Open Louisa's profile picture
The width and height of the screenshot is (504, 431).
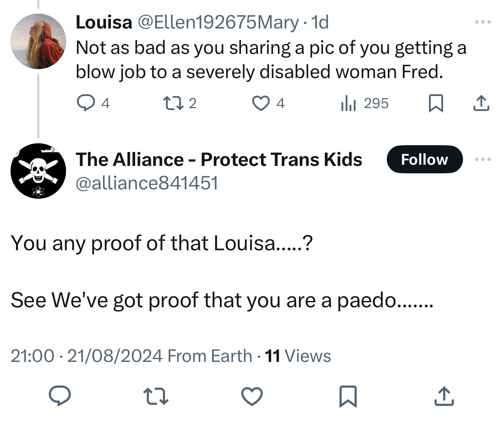[x=38, y=41]
